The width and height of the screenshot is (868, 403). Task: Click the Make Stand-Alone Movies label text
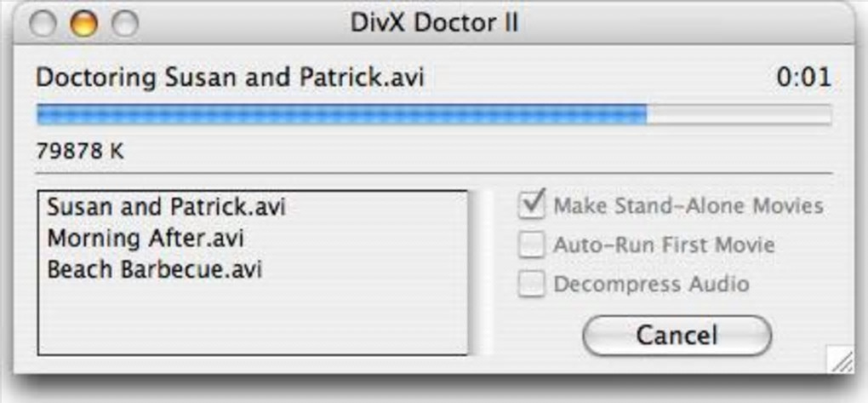688,205
